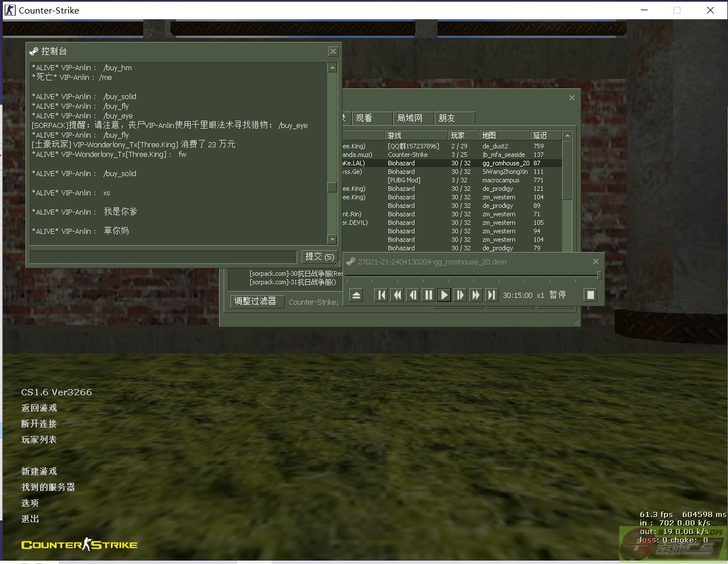The width and height of the screenshot is (728, 564).
Task: Click the eject/load demo icon in demo player
Action: point(356,295)
